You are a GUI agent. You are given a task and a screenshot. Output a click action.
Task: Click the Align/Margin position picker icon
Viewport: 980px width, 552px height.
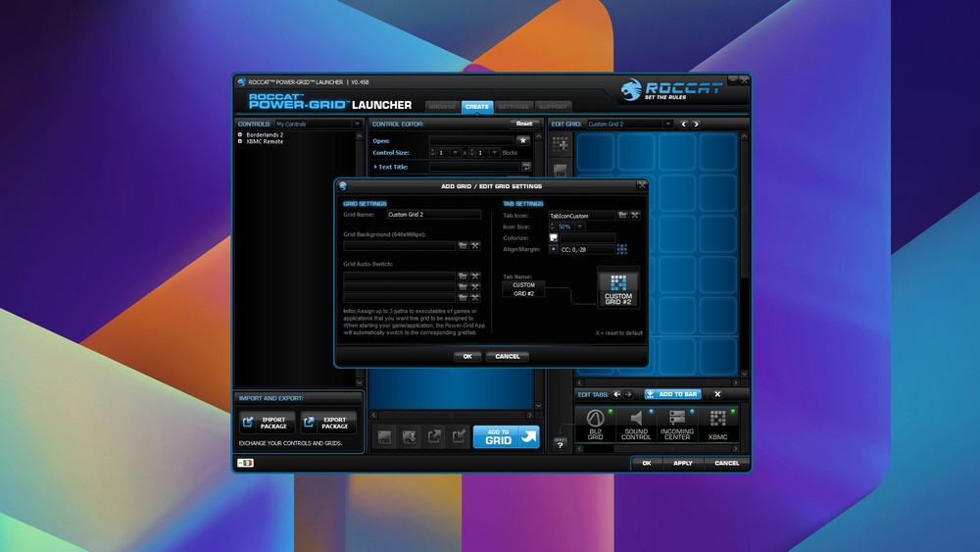click(622, 250)
